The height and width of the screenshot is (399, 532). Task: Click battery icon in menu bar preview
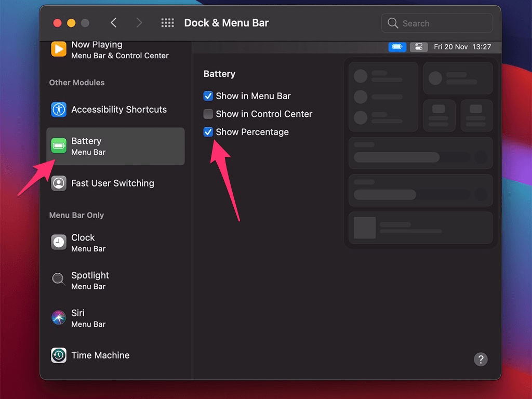(397, 47)
